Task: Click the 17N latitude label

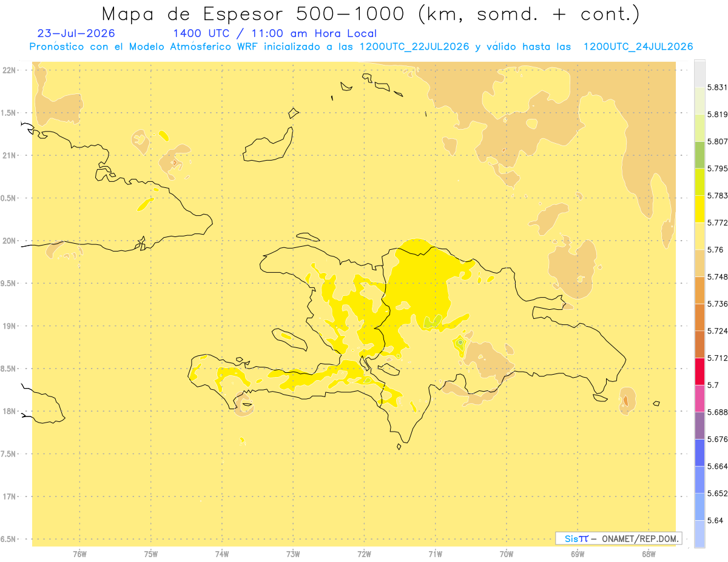Action: [x=10, y=497]
